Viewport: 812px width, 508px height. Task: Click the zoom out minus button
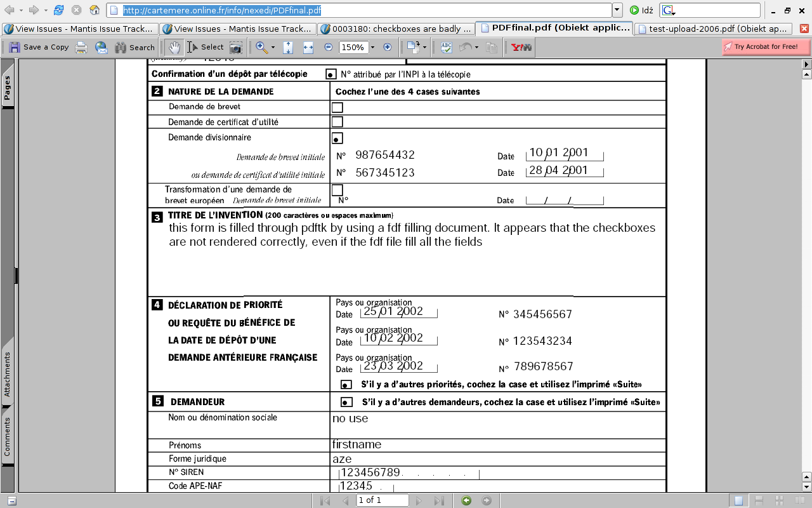pyautogui.click(x=329, y=47)
